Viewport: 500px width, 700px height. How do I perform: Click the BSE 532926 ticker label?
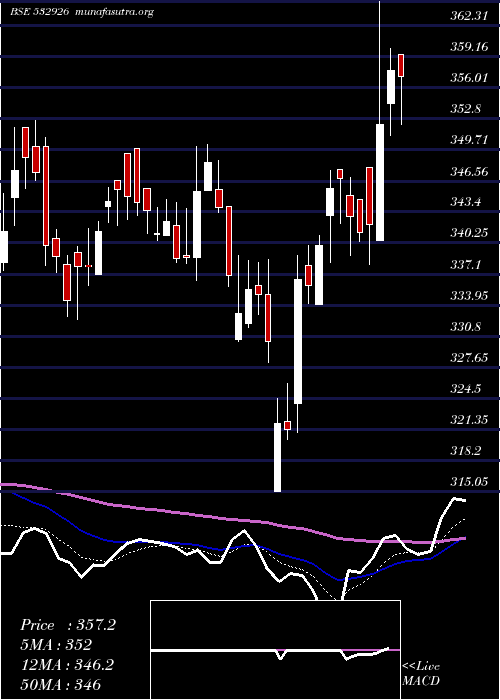pos(39,12)
